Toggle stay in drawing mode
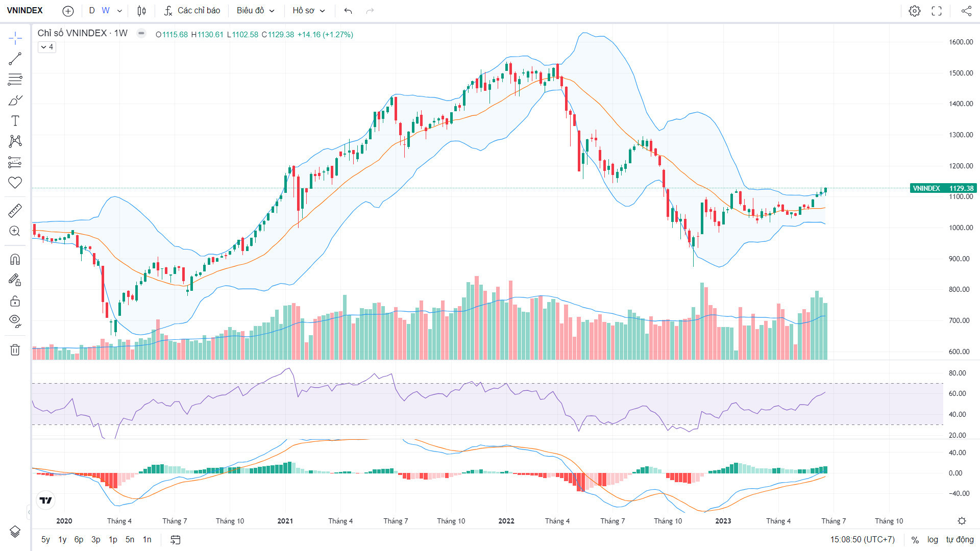This screenshot has width=980, height=551. 15,280
